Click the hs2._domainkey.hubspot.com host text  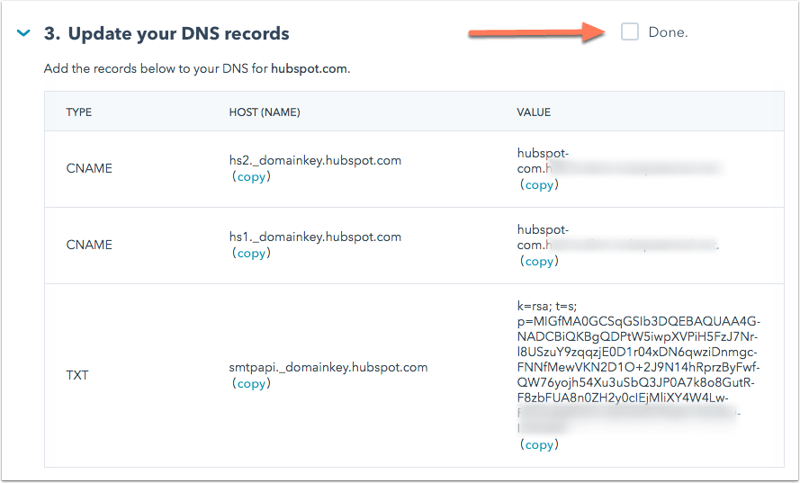pyautogui.click(x=315, y=161)
